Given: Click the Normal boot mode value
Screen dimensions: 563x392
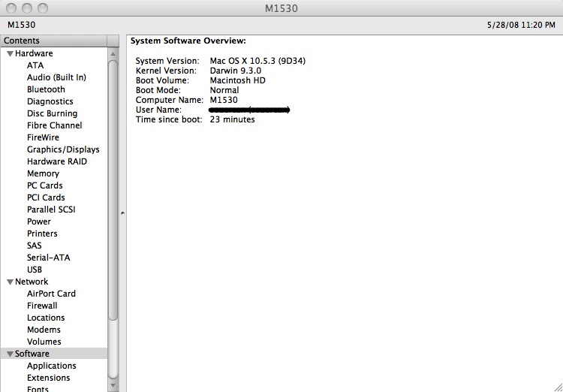Looking at the screenshot, I should 224,90.
